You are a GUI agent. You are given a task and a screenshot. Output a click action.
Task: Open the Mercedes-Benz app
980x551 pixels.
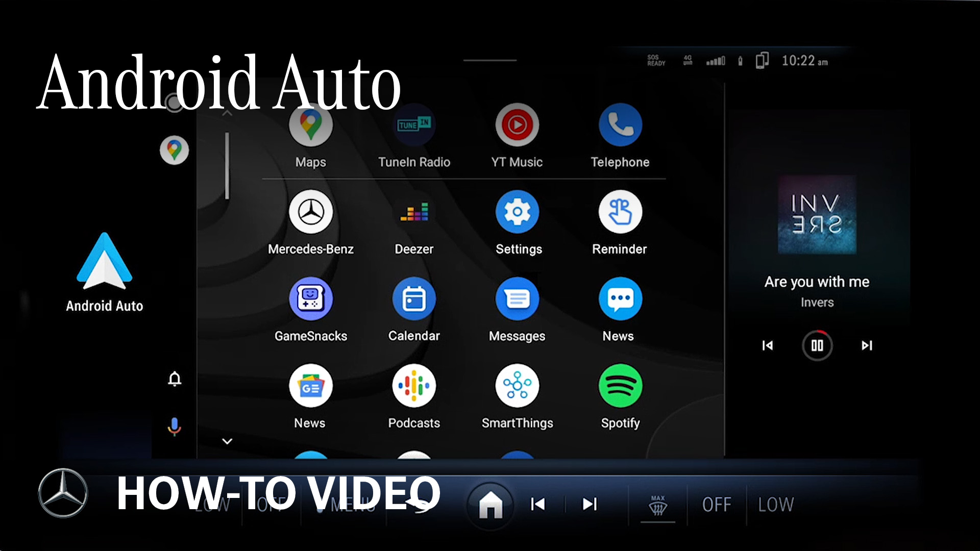311,212
